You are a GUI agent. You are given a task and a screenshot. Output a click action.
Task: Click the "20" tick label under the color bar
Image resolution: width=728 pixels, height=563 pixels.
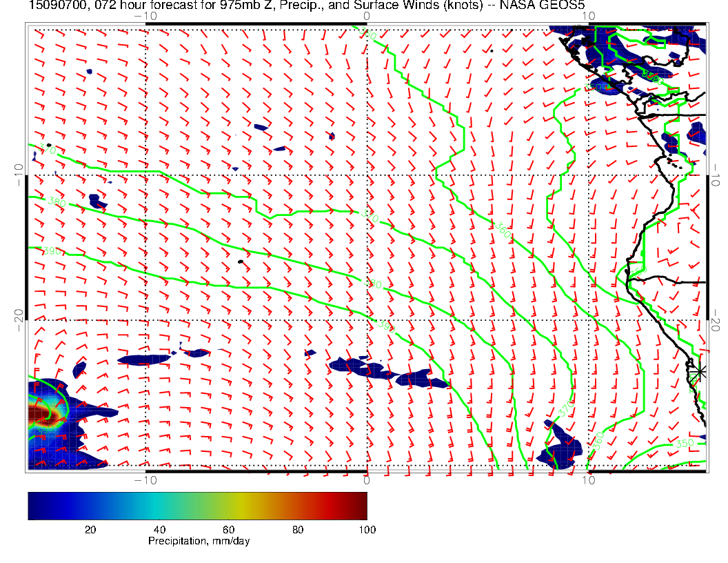(x=90, y=530)
